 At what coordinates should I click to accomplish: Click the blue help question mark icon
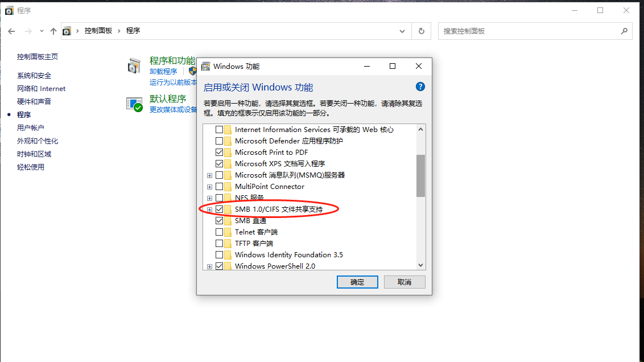(420, 87)
